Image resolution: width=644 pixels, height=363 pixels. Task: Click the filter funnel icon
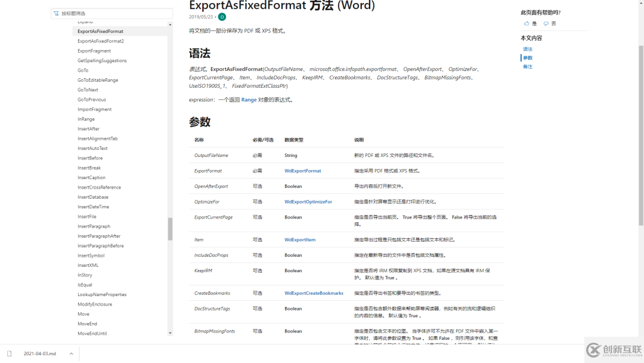56,14
